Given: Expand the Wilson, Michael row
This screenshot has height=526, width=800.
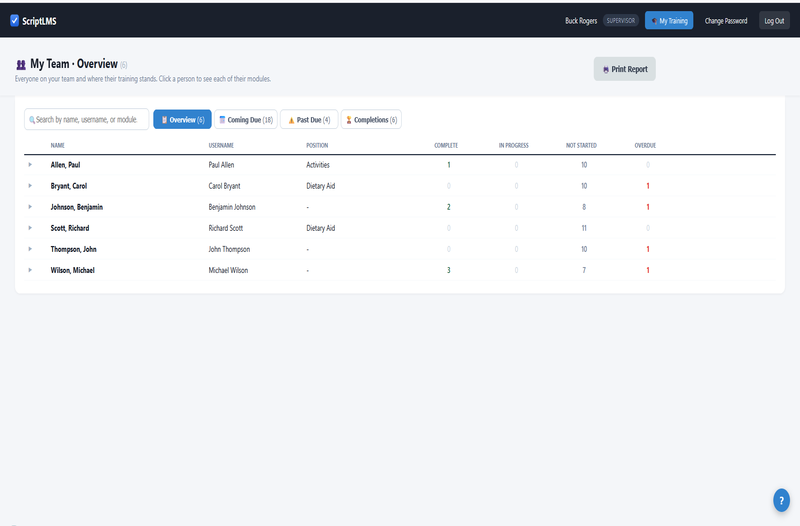Looking at the screenshot, I should (x=30, y=270).
